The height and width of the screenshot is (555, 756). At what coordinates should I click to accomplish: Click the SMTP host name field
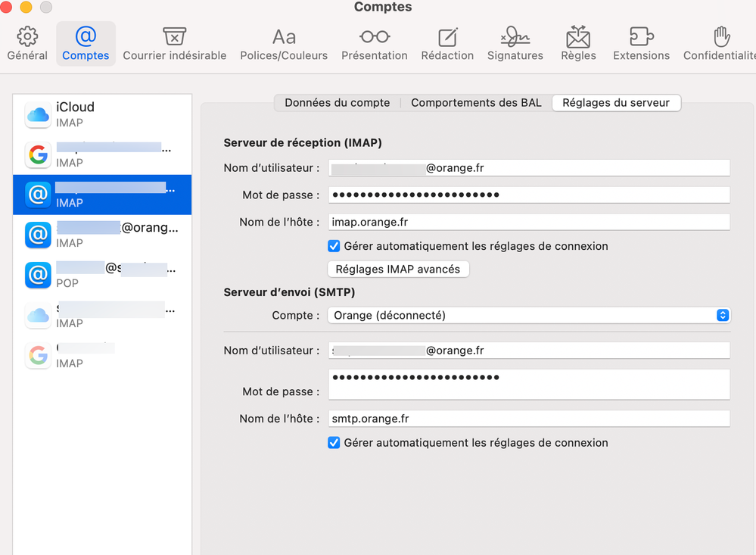pos(528,419)
